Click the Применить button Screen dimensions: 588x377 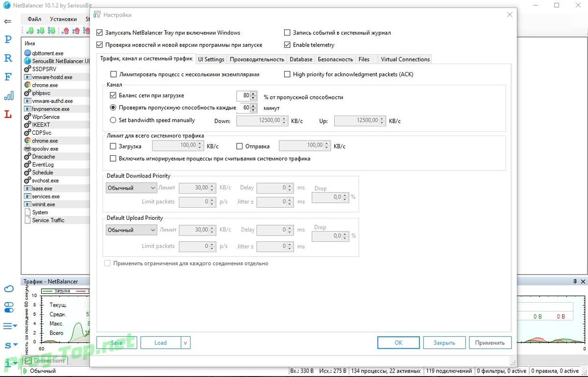tap(490, 343)
